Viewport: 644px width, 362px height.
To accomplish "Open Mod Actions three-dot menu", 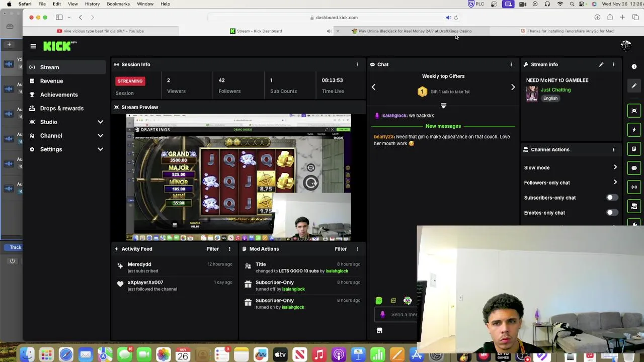I will click(358, 249).
